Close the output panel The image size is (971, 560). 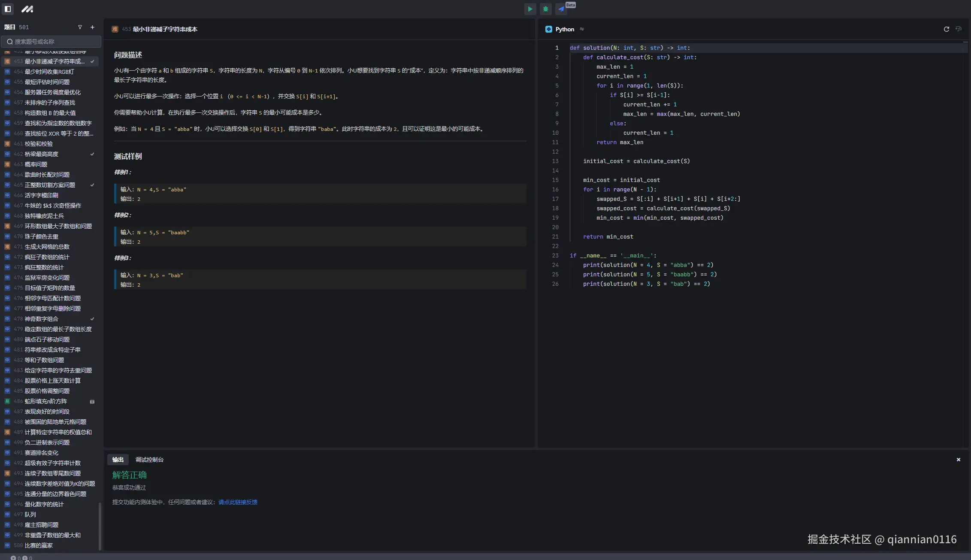click(958, 460)
